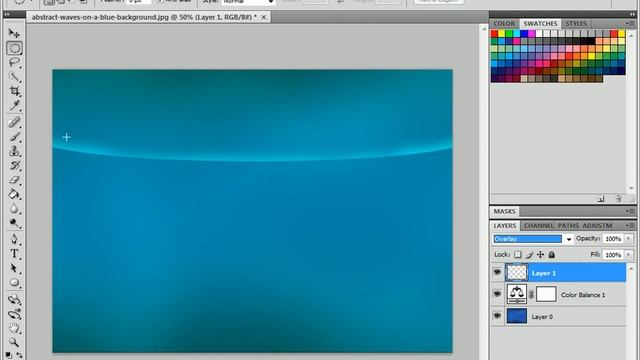Open the Swatches panel options menu
Screen dimensions: 640x360
tap(630, 24)
